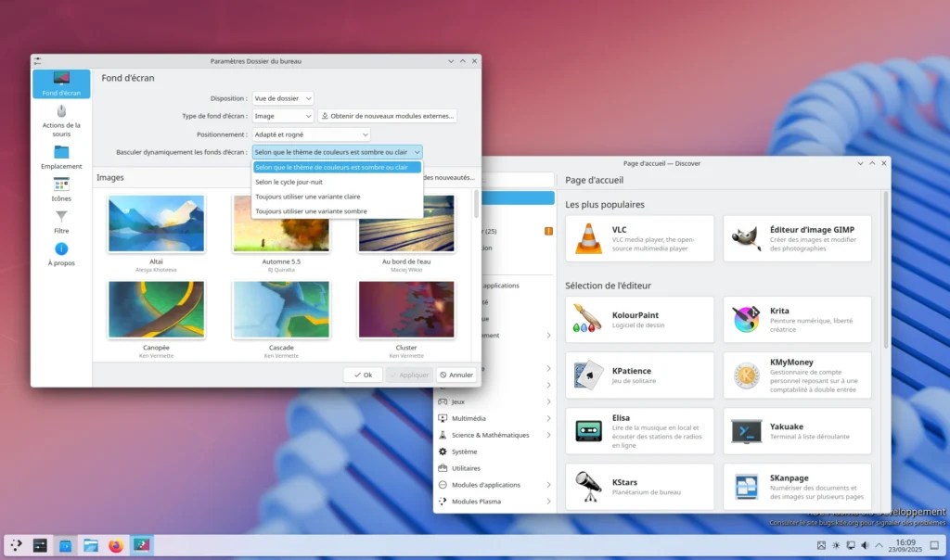The width and height of the screenshot is (950, 560).
Task: Select the Cluster wallpaper thumbnail
Action: (406, 310)
